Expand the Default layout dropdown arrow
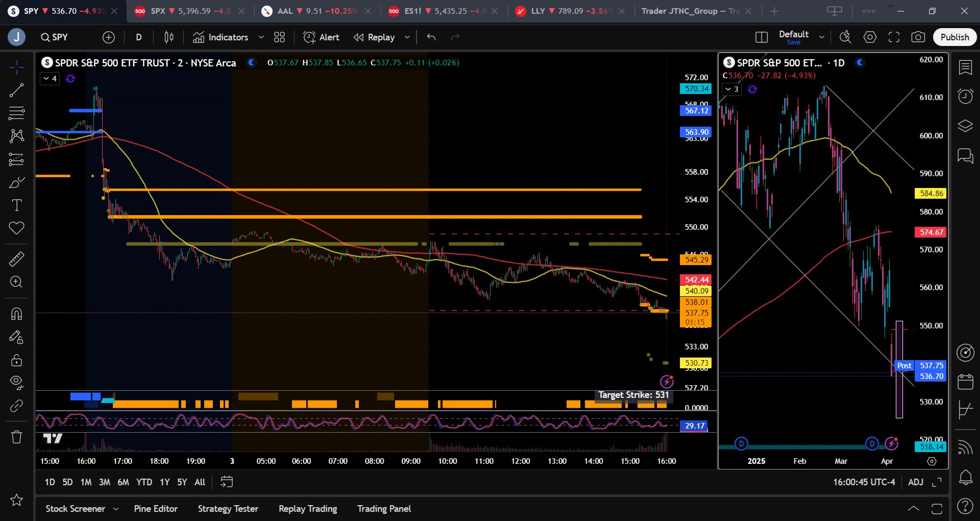The width and height of the screenshot is (980, 521). [x=822, y=37]
